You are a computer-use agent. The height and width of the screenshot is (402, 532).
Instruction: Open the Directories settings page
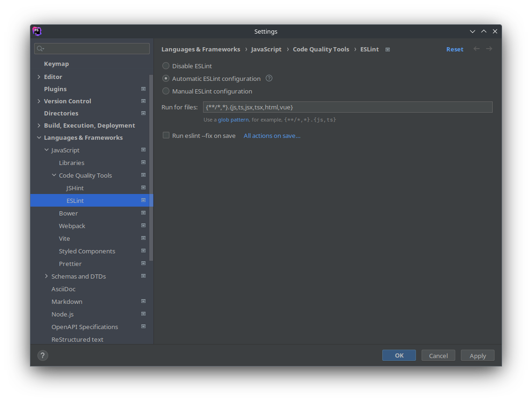coord(61,113)
